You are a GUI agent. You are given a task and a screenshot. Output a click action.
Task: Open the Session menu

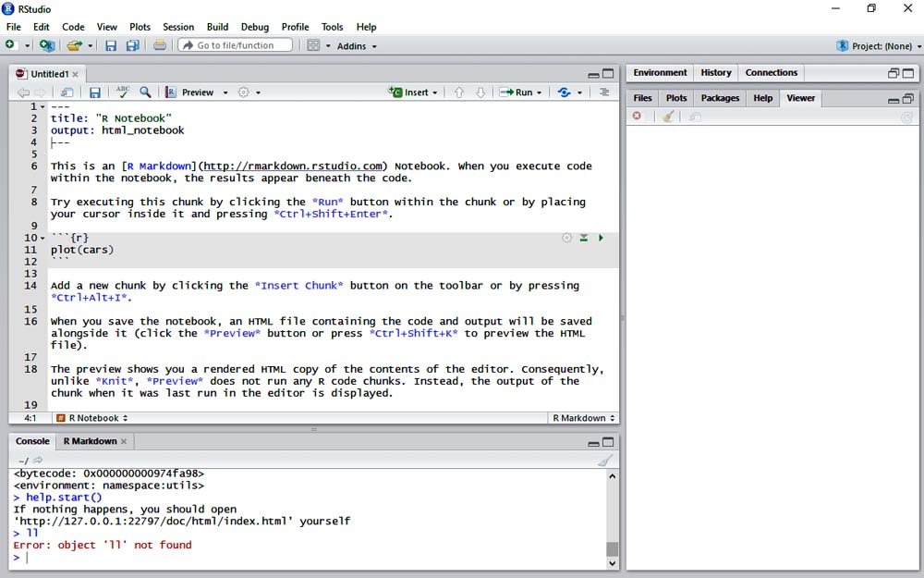pos(178,27)
